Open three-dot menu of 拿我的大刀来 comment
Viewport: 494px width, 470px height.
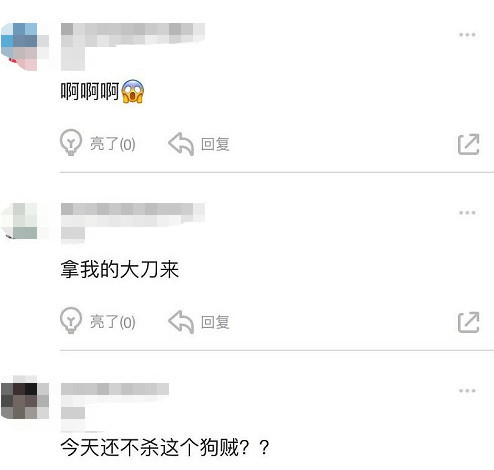coord(467,213)
